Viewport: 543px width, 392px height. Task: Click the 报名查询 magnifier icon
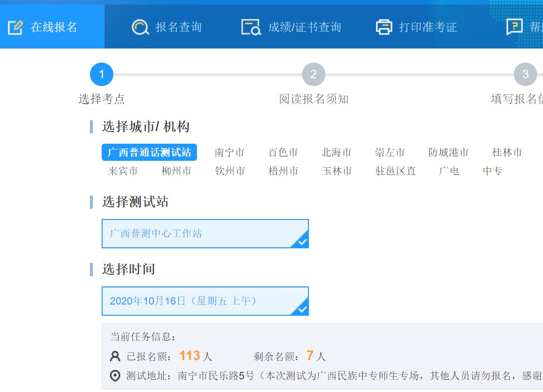point(140,27)
